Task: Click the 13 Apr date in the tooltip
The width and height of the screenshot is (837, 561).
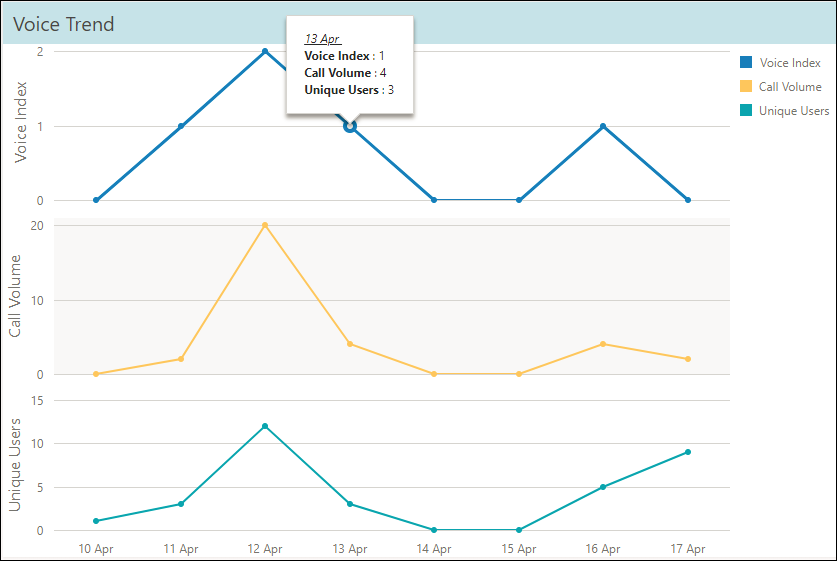Action: pyautogui.click(x=322, y=39)
